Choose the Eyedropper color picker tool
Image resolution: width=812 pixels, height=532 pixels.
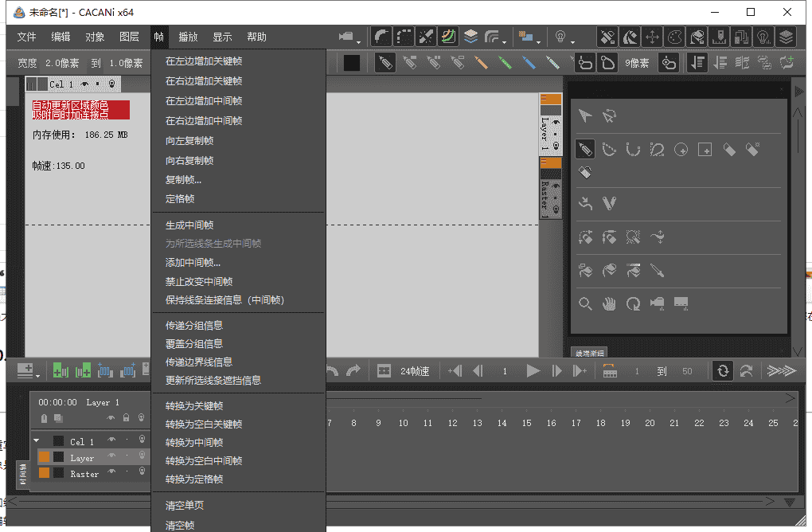pos(658,271)
